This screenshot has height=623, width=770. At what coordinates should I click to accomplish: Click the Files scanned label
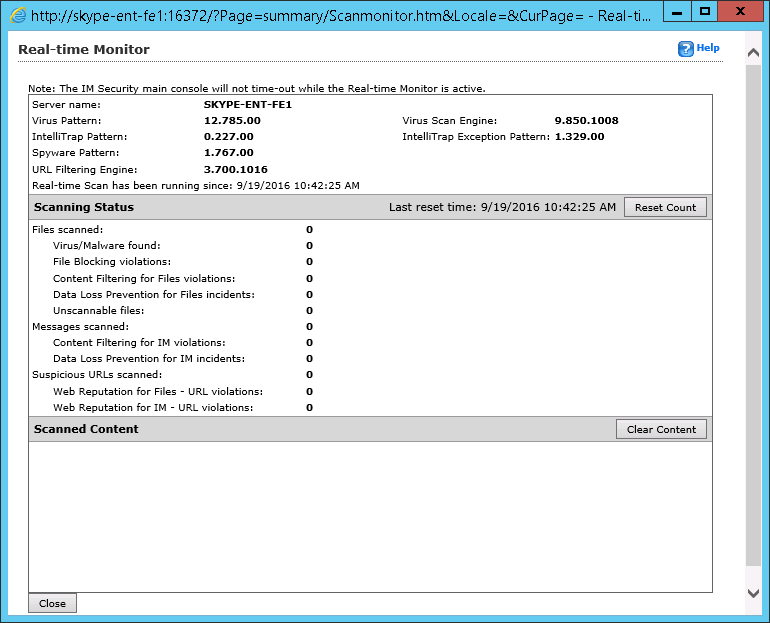point(67,230)
